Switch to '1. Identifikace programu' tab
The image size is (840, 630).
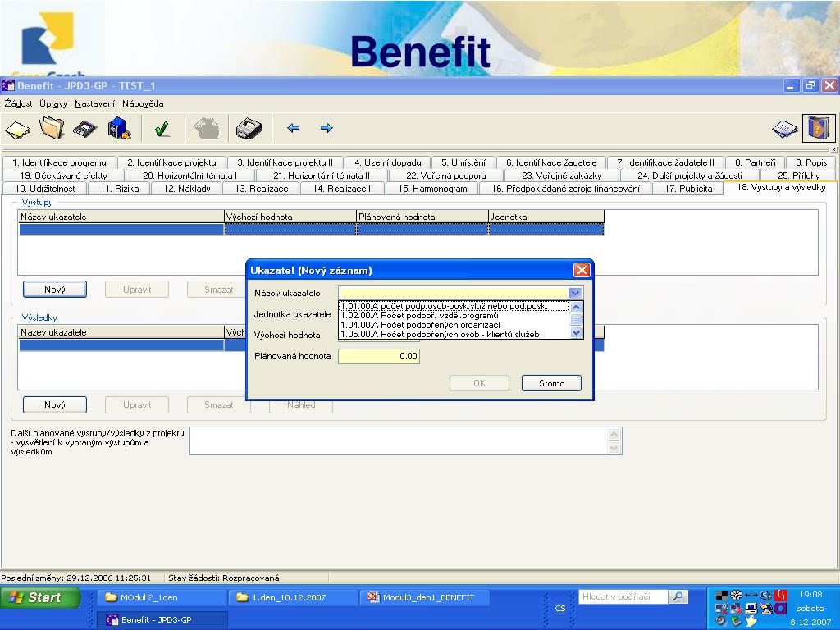click(x=59, y=163)
